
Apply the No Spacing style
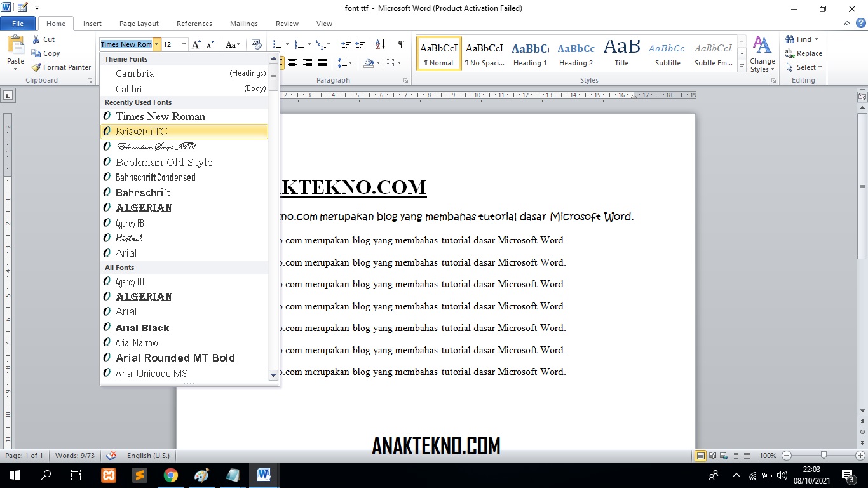pos(485,53)
